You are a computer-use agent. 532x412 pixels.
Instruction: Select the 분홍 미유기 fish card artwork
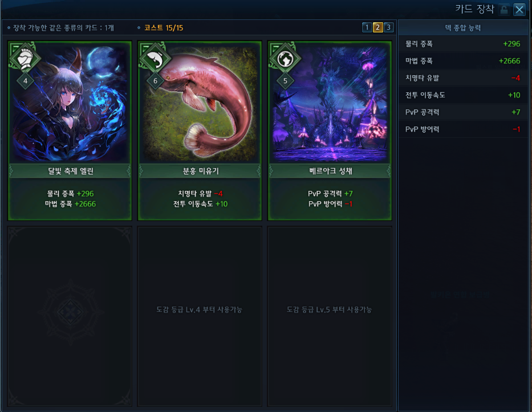point(200,103)
